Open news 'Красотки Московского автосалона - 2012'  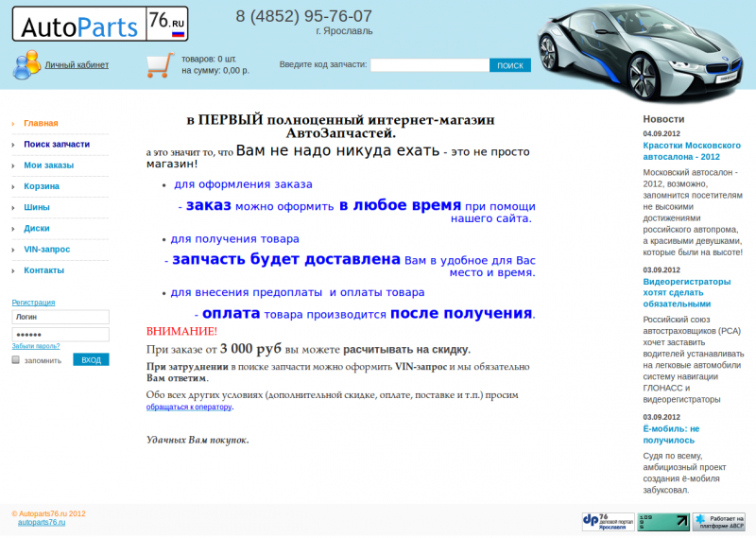tap(691, 151)
